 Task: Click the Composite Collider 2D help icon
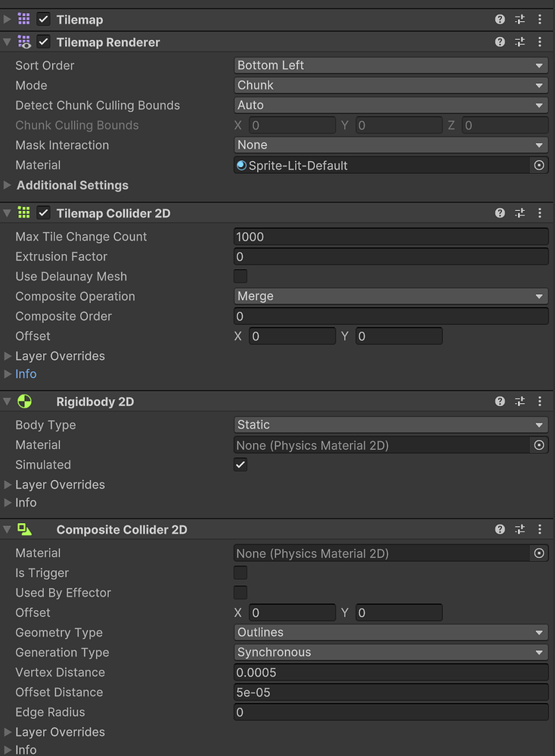tap(500, 529)
